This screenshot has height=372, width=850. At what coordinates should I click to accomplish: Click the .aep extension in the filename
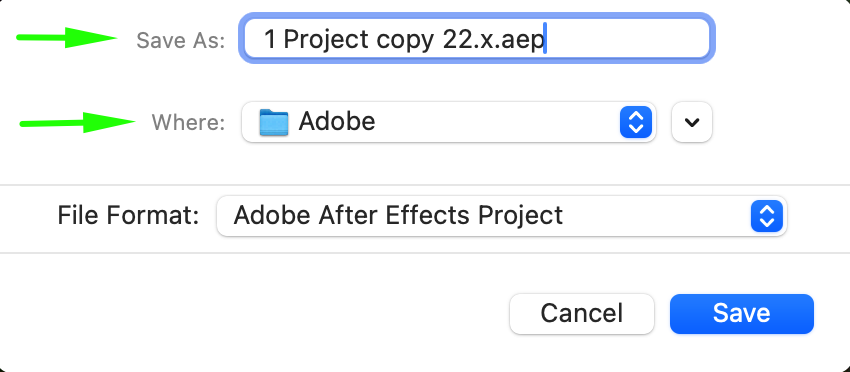coord(518,41)
